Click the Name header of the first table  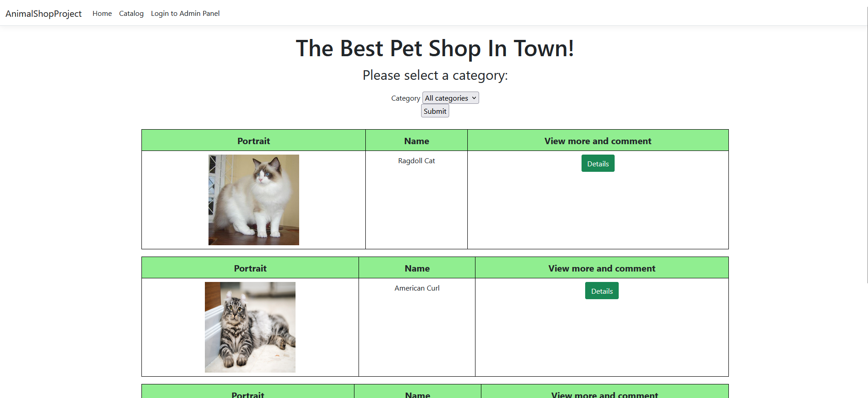tap(416, 141)
